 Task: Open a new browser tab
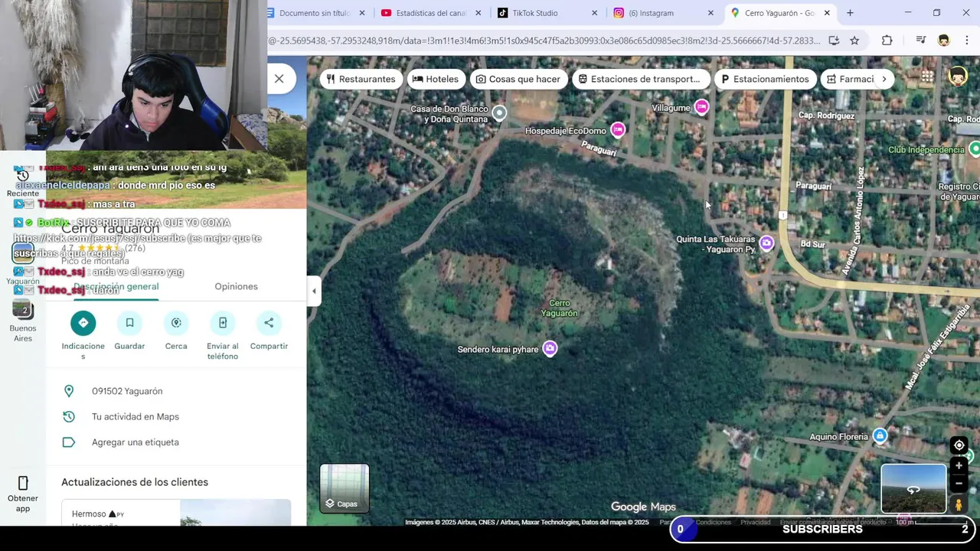(x=850, y=13)
